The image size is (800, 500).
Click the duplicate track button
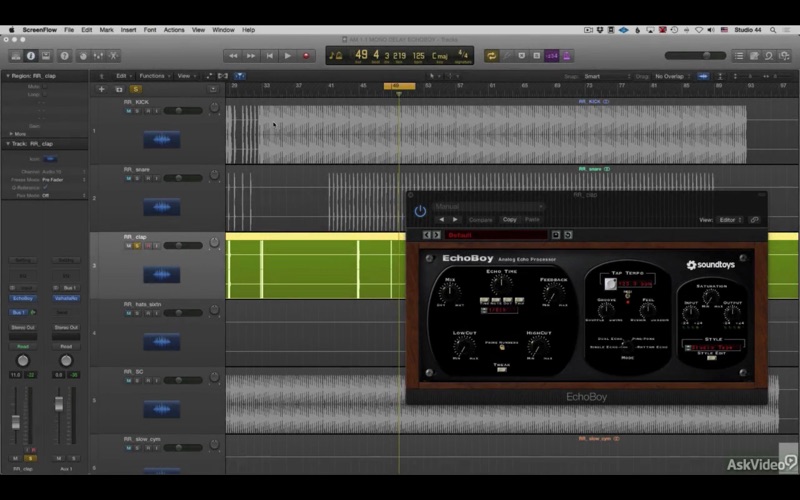pos(119,89)
